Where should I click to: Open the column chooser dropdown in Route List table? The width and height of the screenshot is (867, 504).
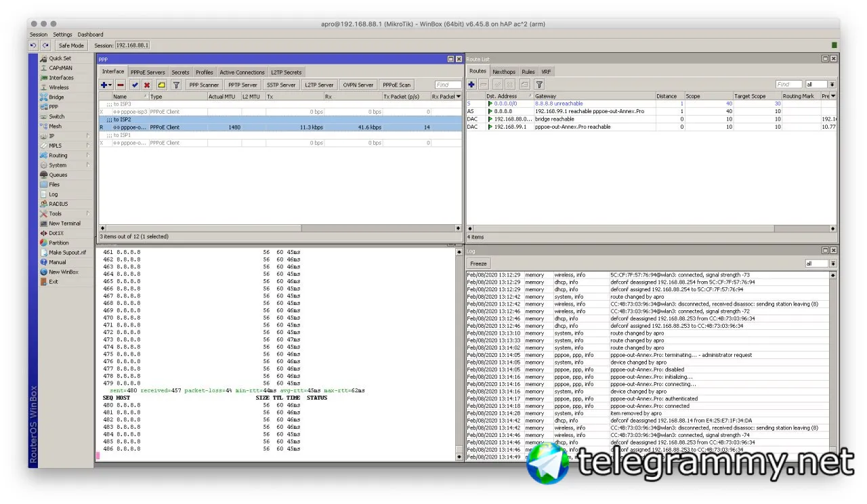pos(833,96)
